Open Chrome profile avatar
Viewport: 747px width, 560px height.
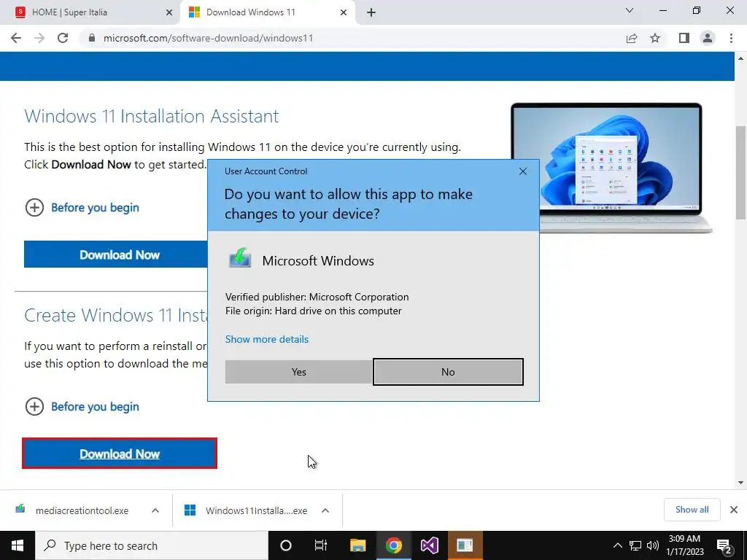708,38
